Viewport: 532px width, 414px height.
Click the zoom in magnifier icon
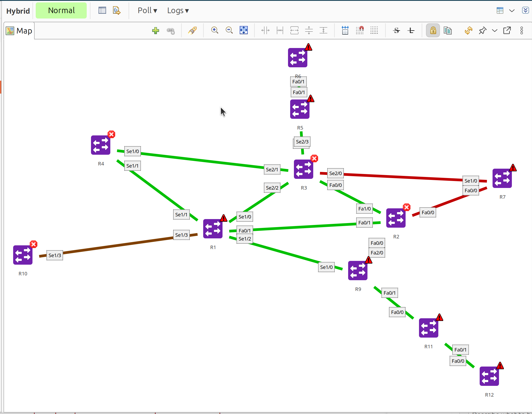(214, 30)
